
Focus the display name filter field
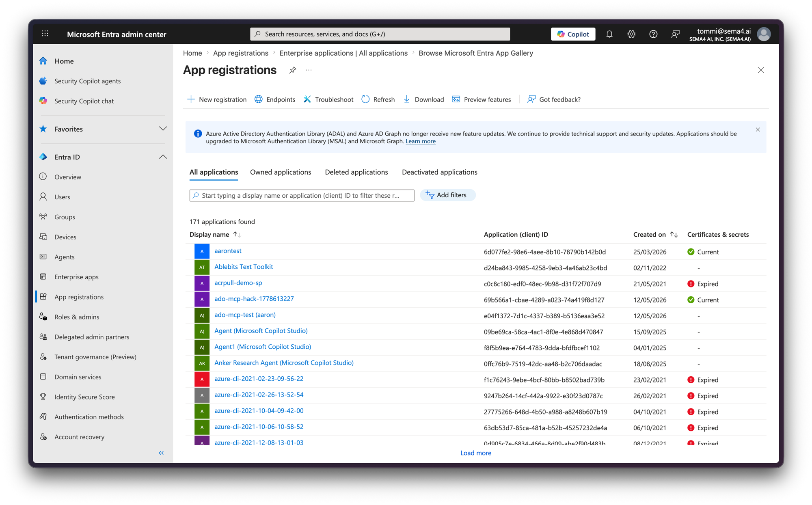pyautogui.click(x=302, y=195)
